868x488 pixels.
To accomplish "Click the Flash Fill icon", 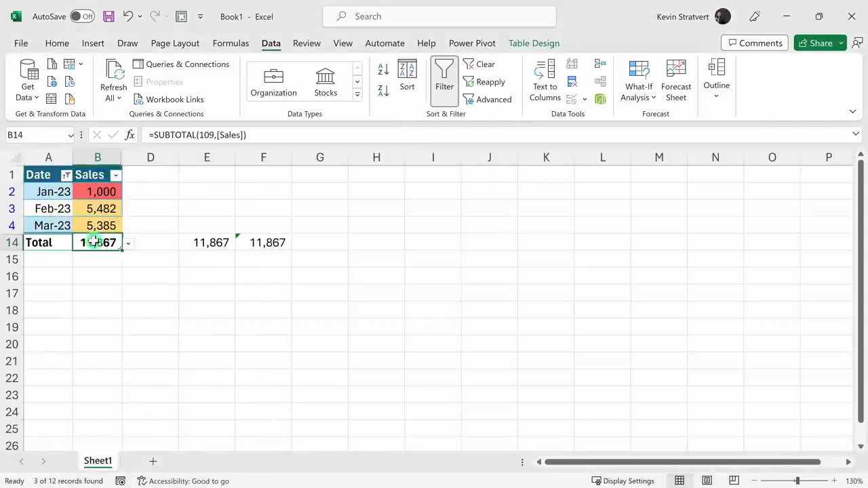I will click(572, 64).
